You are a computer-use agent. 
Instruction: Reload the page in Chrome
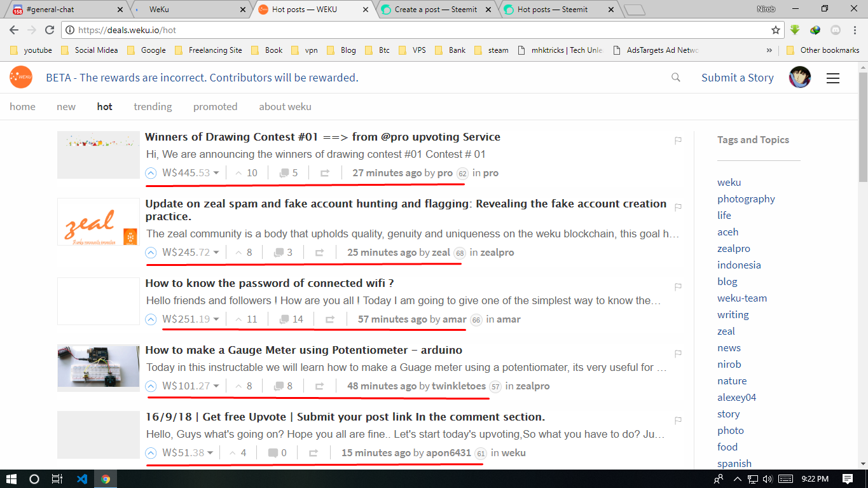click(50, 30)
